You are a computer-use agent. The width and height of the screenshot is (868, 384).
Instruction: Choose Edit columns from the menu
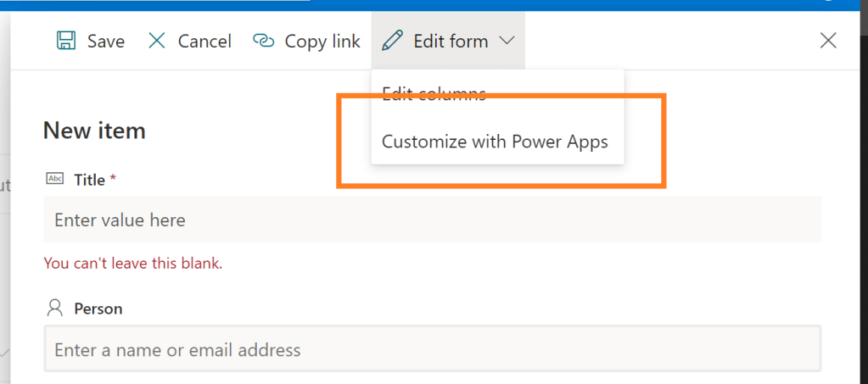click(x=434, y=93)
